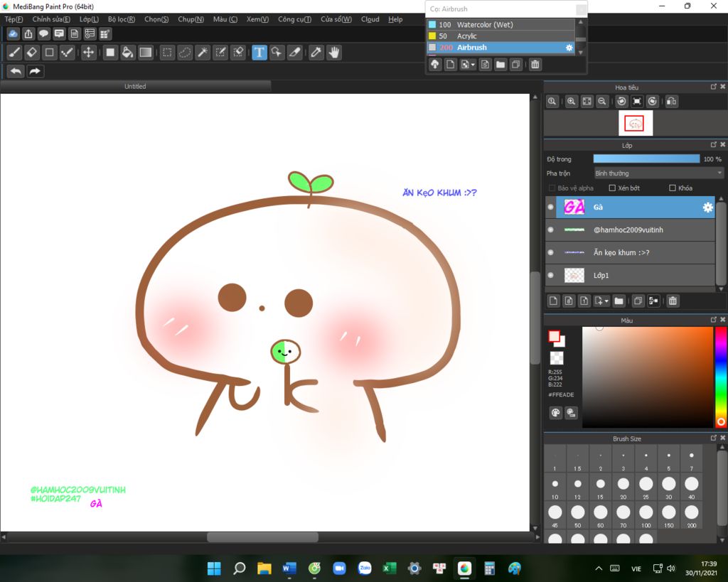Show hidden system tray icons
This screenshot has height=582, width=728.
tap(599, 568)
